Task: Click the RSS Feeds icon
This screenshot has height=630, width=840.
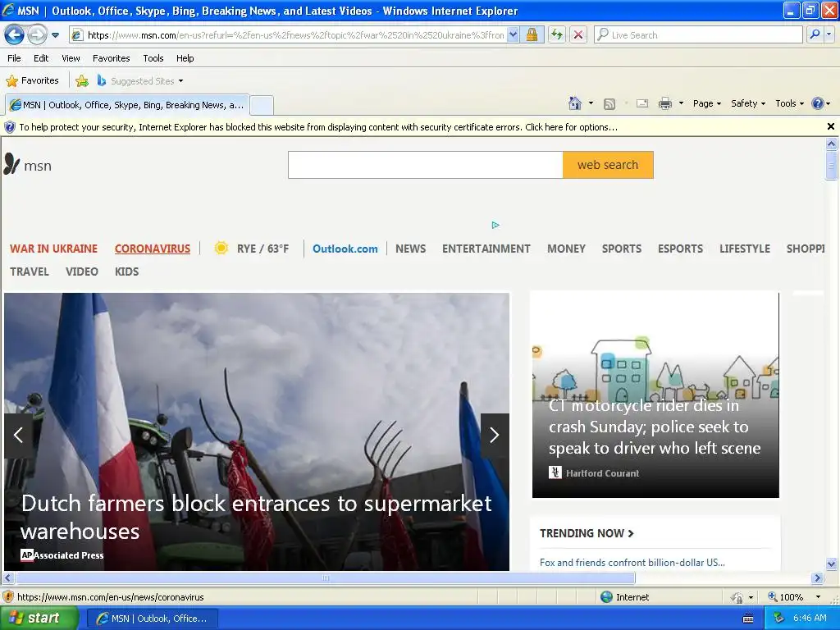Action: 609,104
